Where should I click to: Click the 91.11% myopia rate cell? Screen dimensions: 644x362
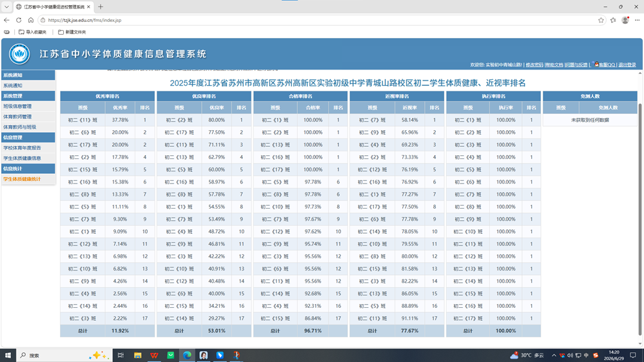(409, 318)
